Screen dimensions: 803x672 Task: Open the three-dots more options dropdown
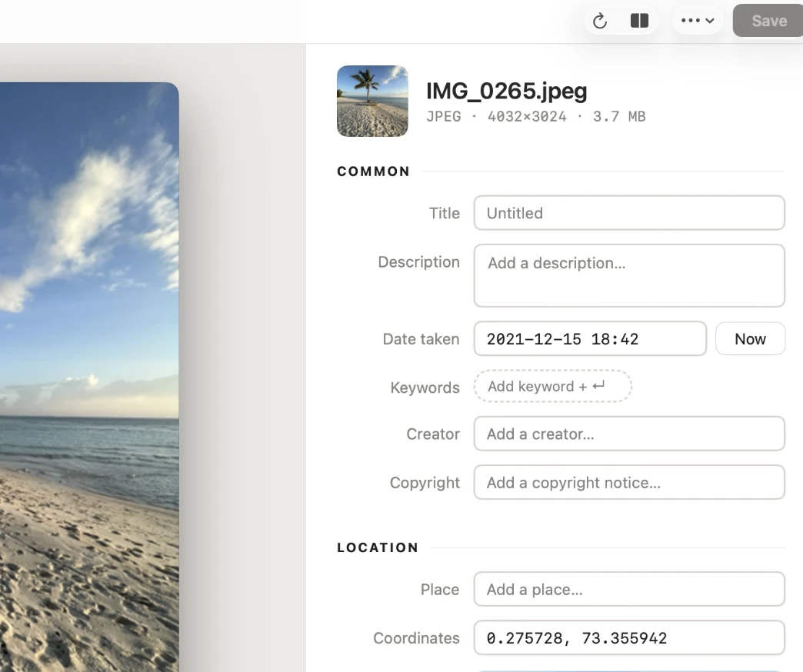coord(697,21)
